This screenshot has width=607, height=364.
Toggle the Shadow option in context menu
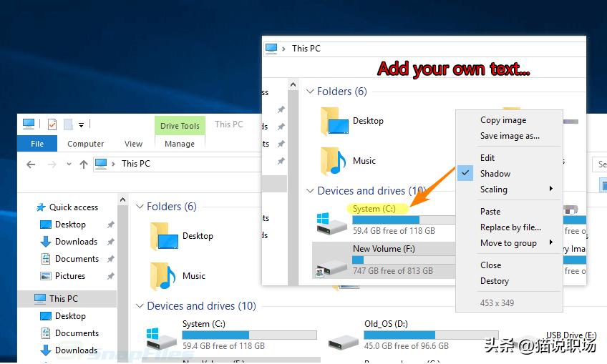click(x=495, y=174)
